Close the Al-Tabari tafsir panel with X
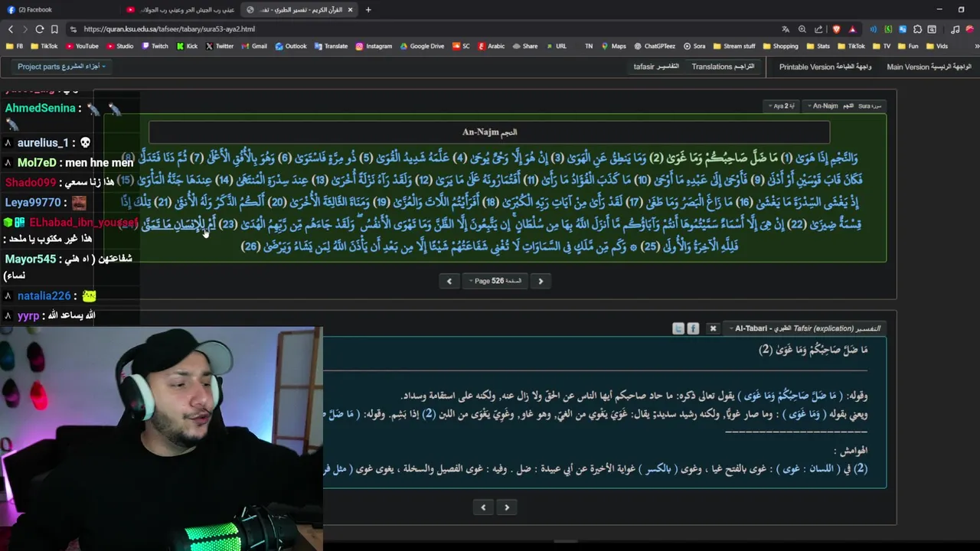 [x=713, y=328]
